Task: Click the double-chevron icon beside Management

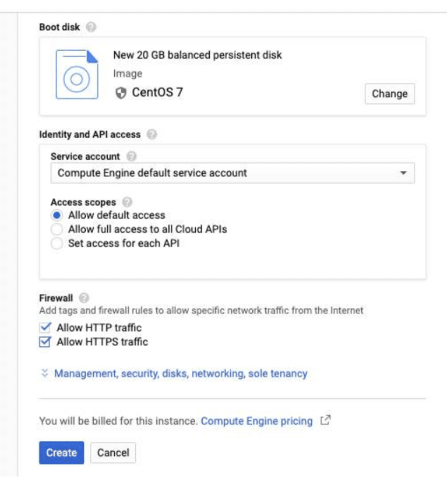Action: click(x=45, y=373)
